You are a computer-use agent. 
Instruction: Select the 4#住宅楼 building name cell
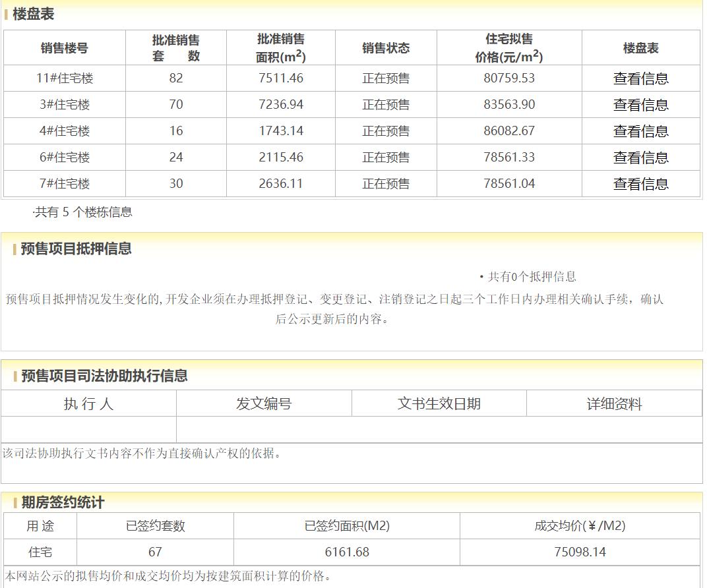pos(65,131)
